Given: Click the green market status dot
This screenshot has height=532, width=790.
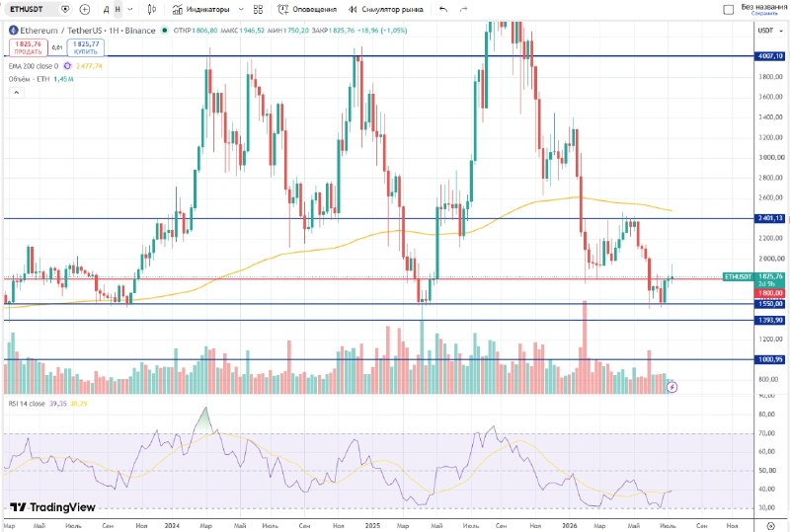Looking at the screenshot, I should [164, 31].
